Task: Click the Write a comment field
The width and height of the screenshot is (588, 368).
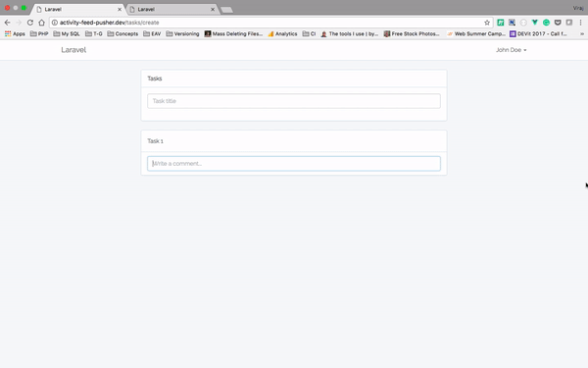Action: click(x=294, y=164)
